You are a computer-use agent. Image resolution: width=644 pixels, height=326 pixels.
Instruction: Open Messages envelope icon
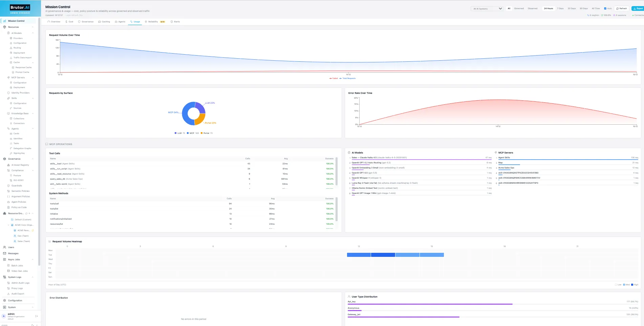[x=4, y=253]
